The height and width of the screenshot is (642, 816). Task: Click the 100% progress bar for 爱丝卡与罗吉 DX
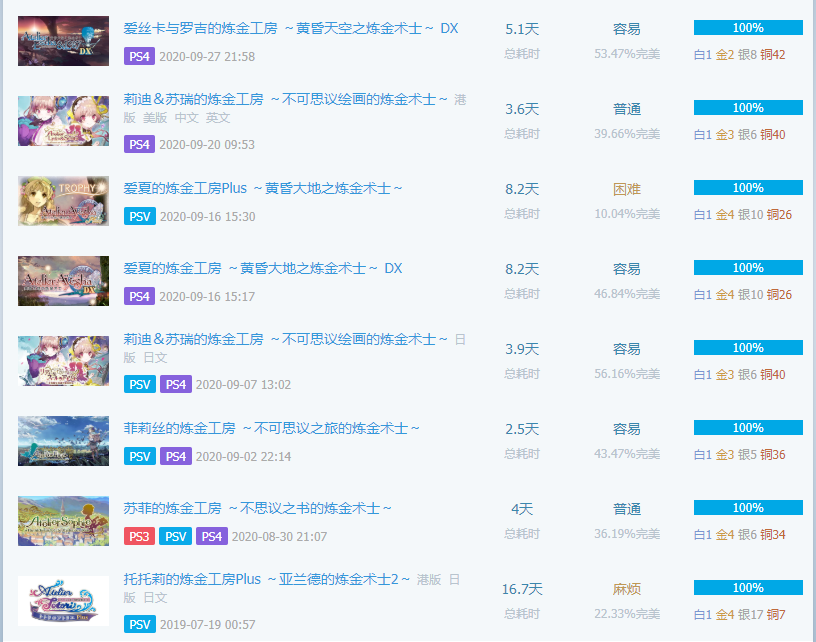(748, 28)
